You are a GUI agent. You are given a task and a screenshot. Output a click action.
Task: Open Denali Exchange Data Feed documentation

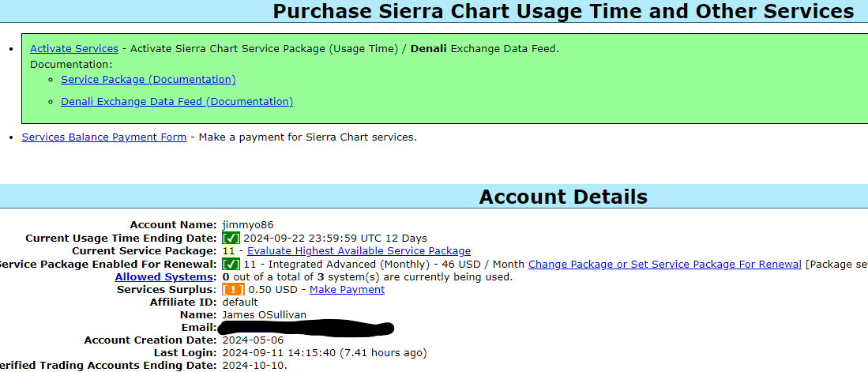point(177,102)
